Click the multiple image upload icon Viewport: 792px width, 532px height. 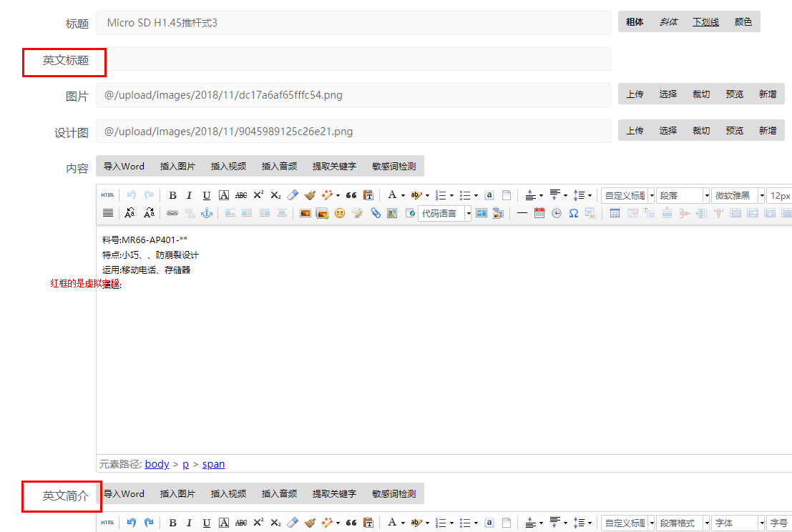(x=322, y=213)
